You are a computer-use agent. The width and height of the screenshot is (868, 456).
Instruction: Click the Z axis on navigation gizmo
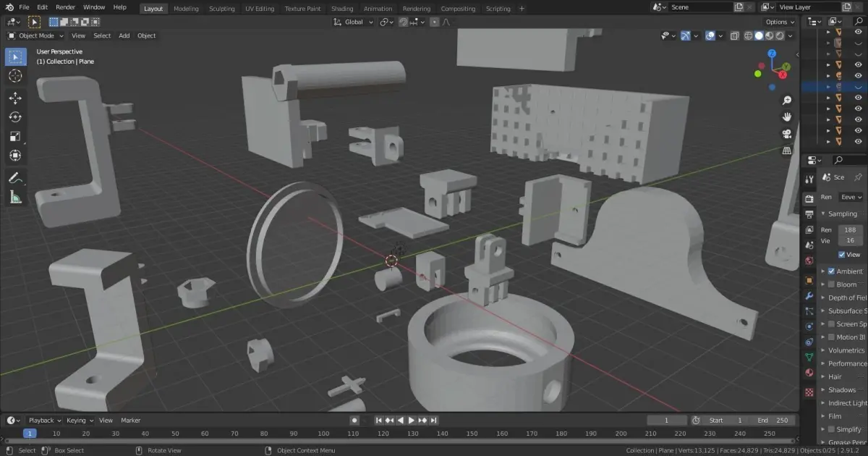[773, 54]
